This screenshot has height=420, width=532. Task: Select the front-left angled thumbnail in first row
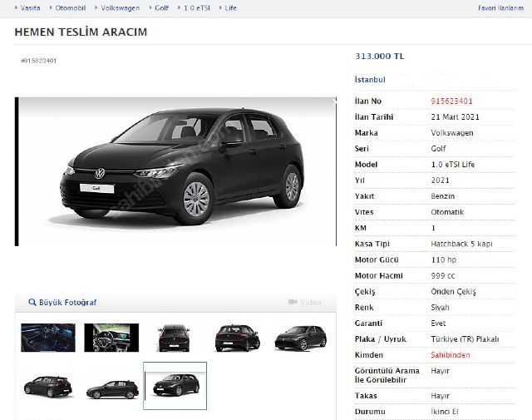[x=301, y=338]
